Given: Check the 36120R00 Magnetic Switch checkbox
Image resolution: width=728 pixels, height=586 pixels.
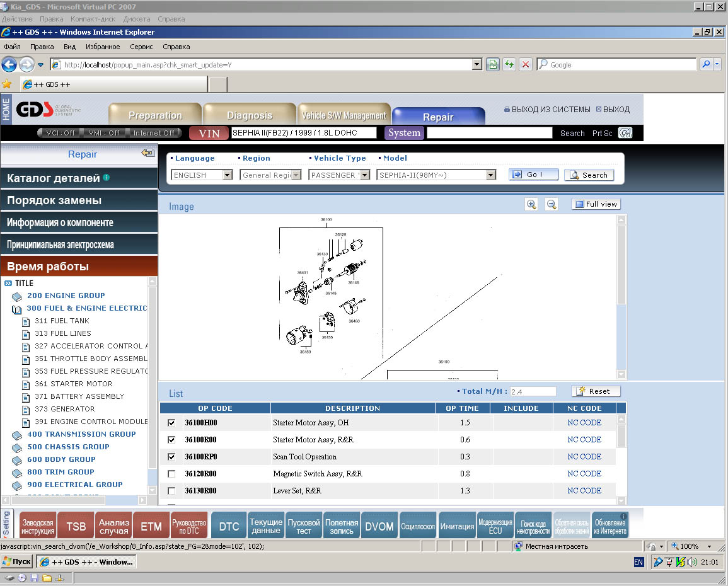Looking at the screenshot, I should pyautogui.click(x=171, y=474).
